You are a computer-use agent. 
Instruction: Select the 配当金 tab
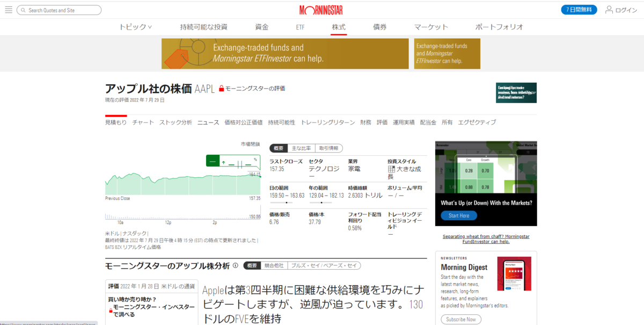pyautogui.click(x=428, y=122)
